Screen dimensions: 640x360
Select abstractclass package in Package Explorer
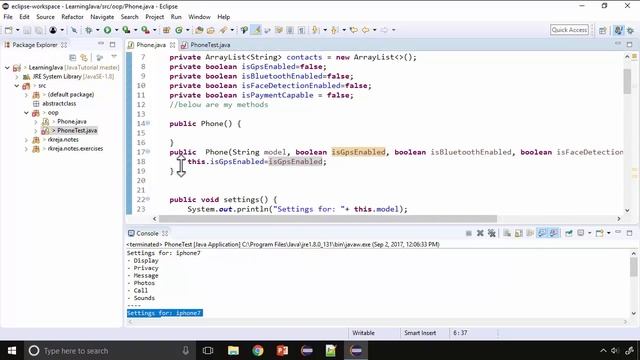pos(59,104)
